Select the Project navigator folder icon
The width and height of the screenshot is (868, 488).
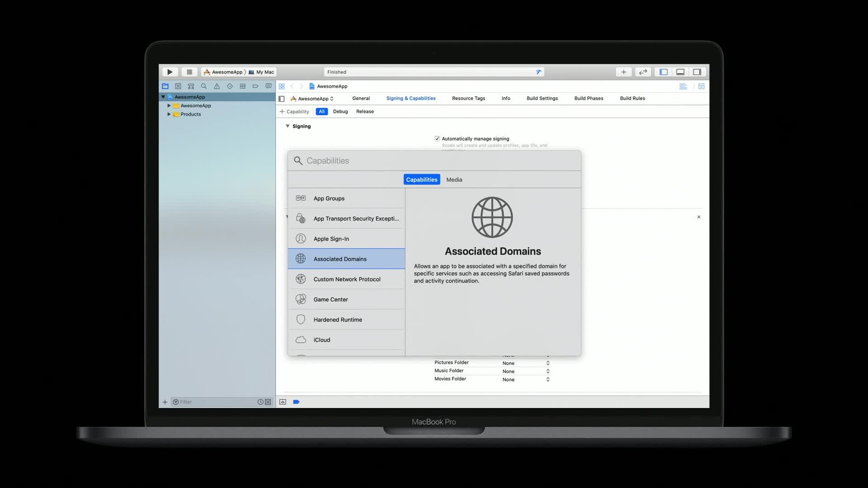pyautogui.click(x=165, y=86)
